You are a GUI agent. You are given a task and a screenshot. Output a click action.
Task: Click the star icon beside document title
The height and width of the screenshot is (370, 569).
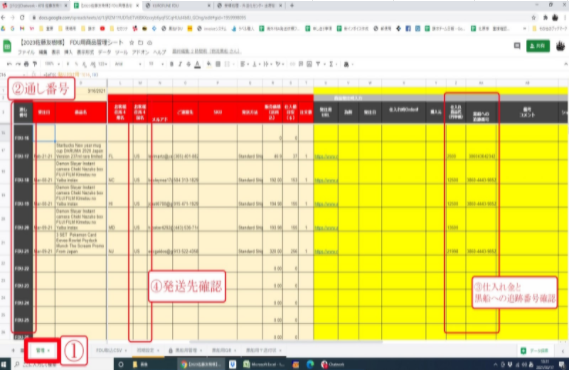pos(131,43)
